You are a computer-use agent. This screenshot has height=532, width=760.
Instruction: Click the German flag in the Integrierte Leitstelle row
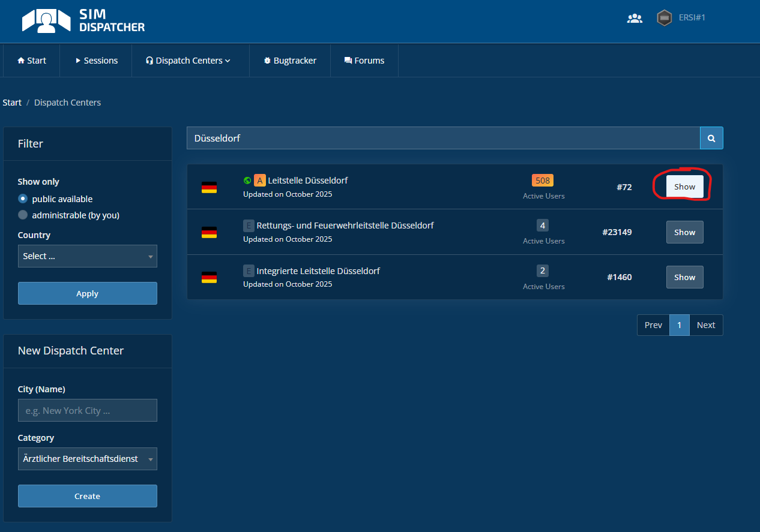pos(209,278)
